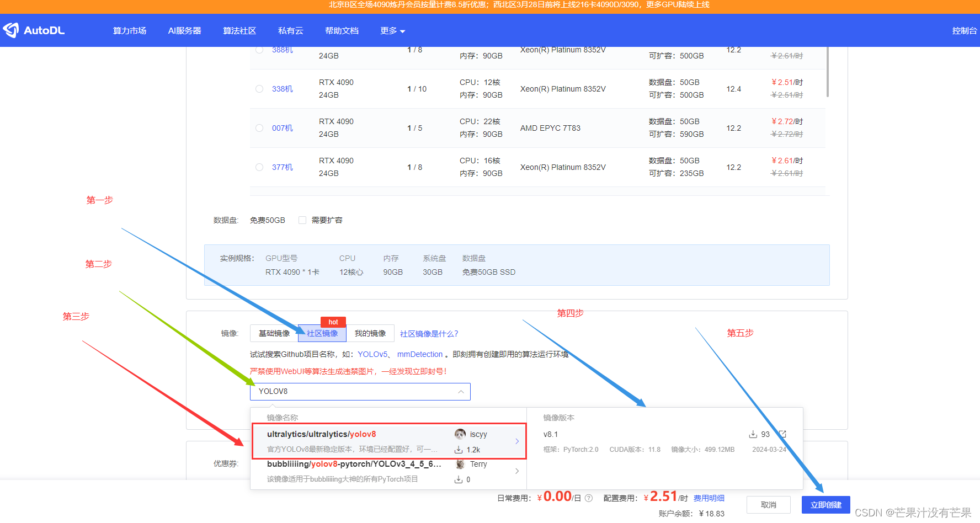Select the ultralytics/ultralytics/yolov8 image
This screenshot has width=980, height=523.
coord(389,441)
